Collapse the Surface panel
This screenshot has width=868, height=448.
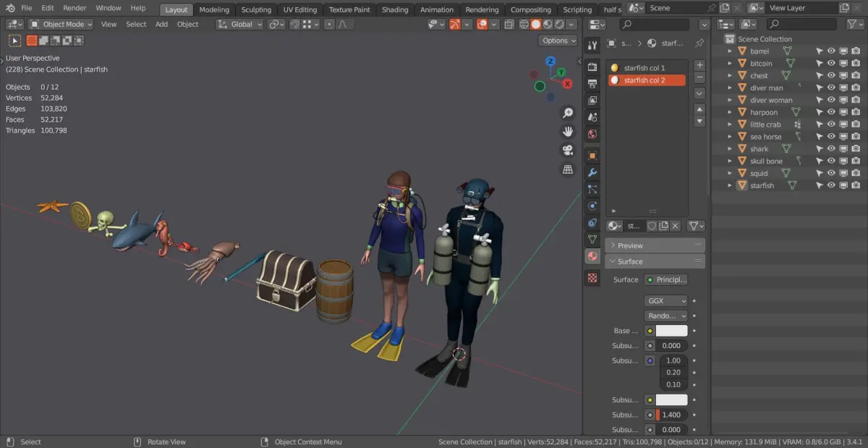[x=655, y=261]
